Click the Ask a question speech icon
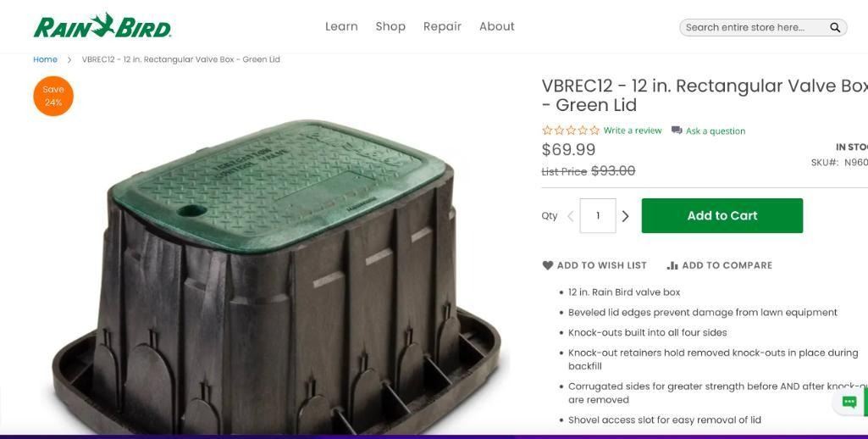Image resolution: width=868 pixels, height=439 pixels. click(x=677, y=131)
